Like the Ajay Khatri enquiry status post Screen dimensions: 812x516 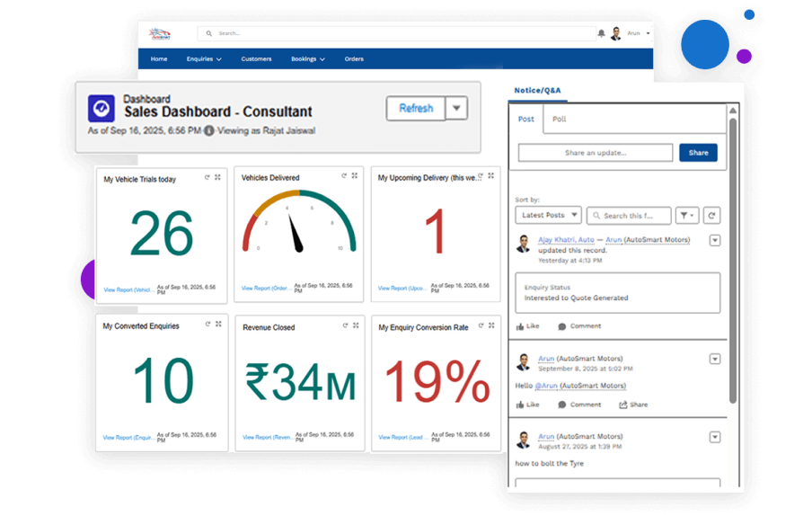pyautogui.click(x=527, y=326)
